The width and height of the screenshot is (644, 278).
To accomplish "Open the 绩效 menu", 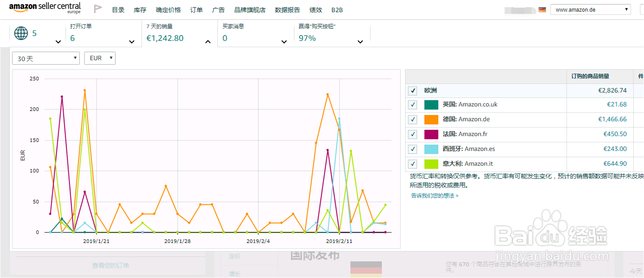I will coord(316,10).
